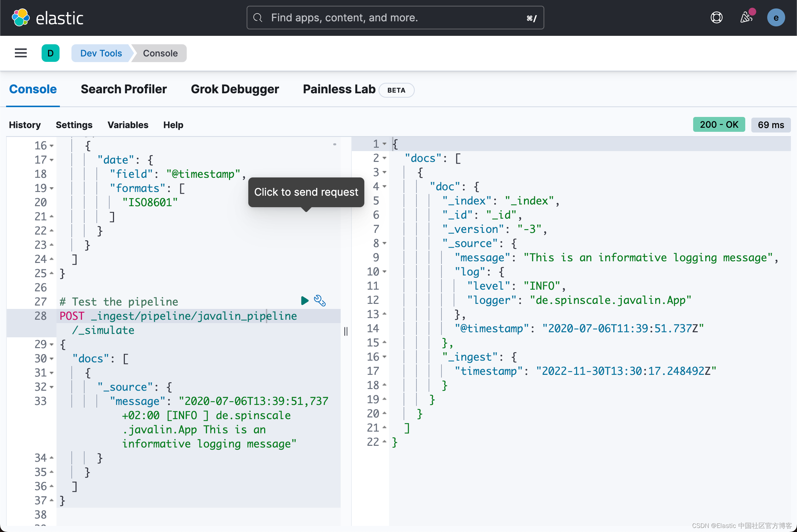Focus the Find apps search field

coord(395,18)
